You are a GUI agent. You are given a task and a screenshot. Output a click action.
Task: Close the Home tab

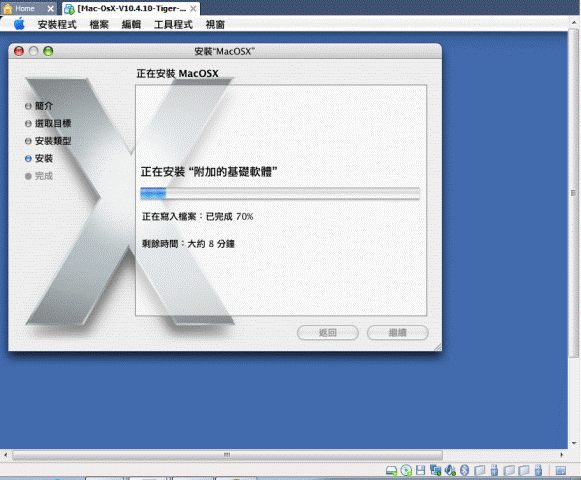point(51,9)
